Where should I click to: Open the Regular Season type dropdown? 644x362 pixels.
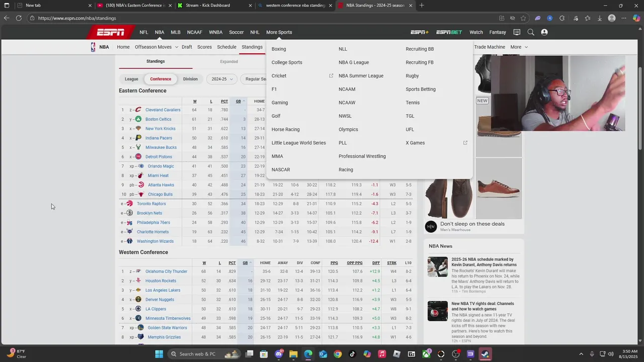point(253,79)
